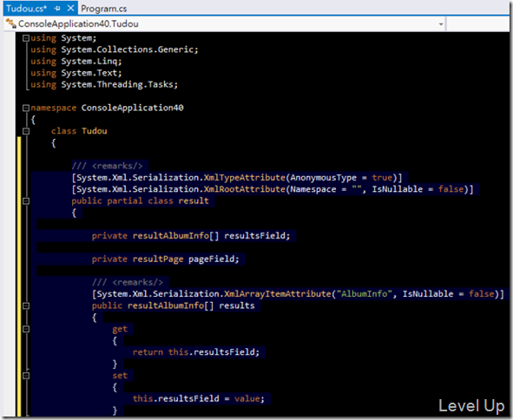Click the first '/// <remarks/>' comment

click(x=107, y=166)
